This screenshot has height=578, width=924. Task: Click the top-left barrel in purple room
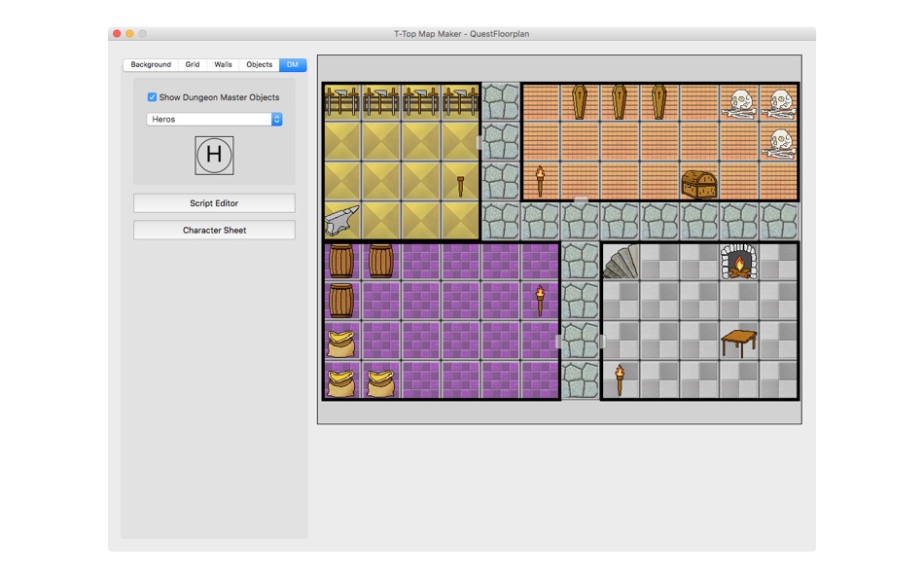[x=341, y=261]
